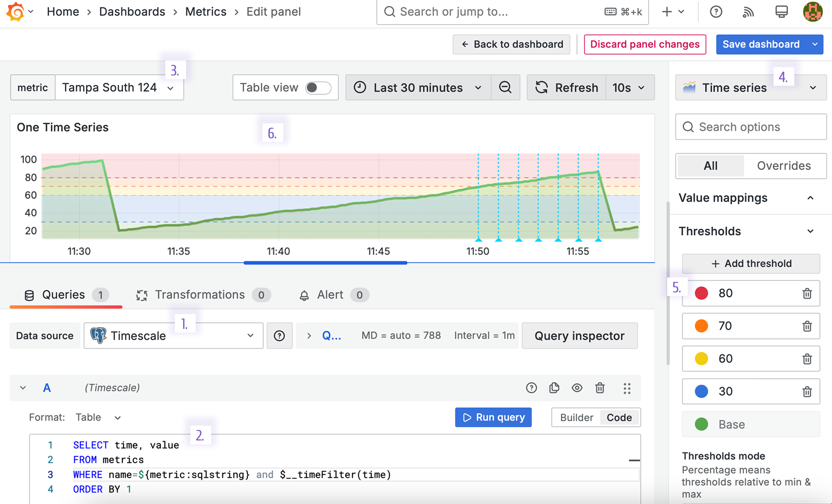Click Discard panel changes button

pos(645,44)
